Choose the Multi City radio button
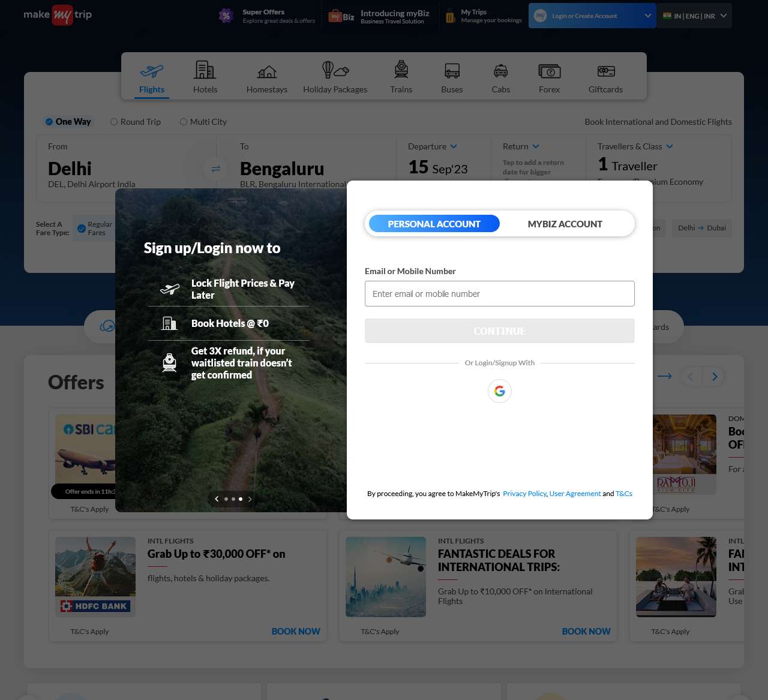 click(184, 122)
